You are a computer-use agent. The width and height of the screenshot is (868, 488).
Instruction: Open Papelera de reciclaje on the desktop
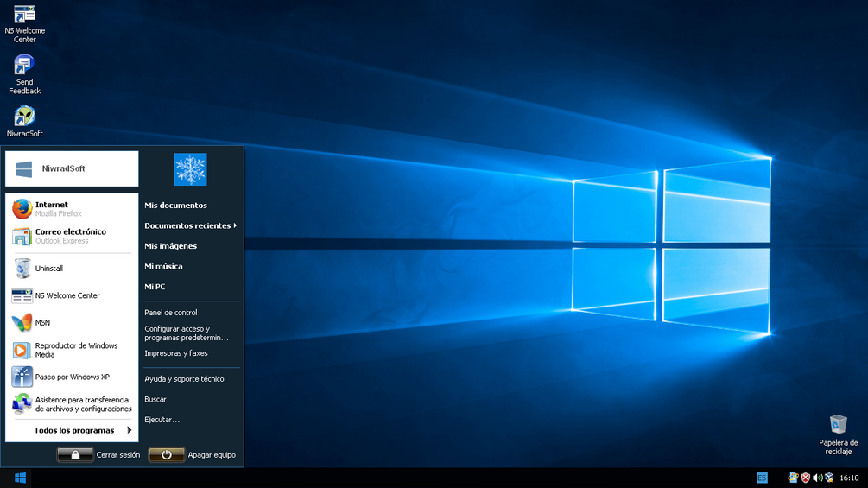pos(838,435)
